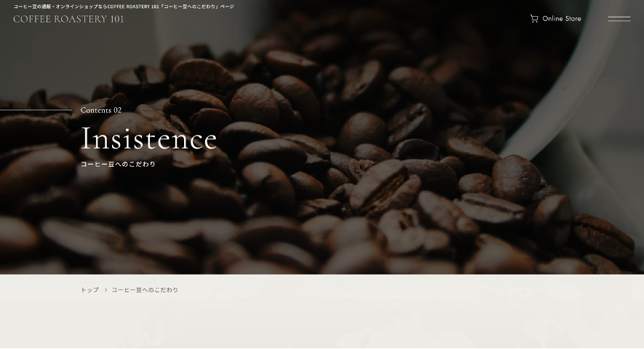The image size is (644, 349).
Task: Click the '101' in the site logo
Action: point(116,19)
